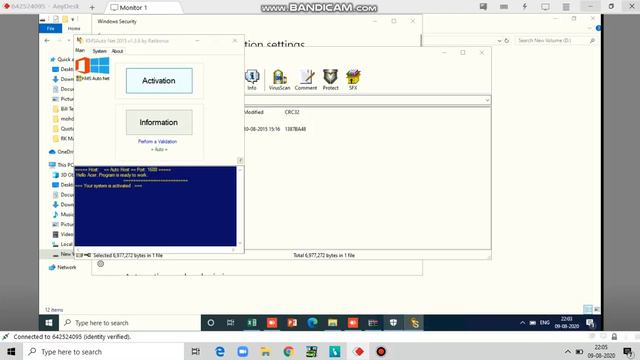Follow the Perform a Validation link
This screenshot has width=640, height=360.
tap(158, 141)
